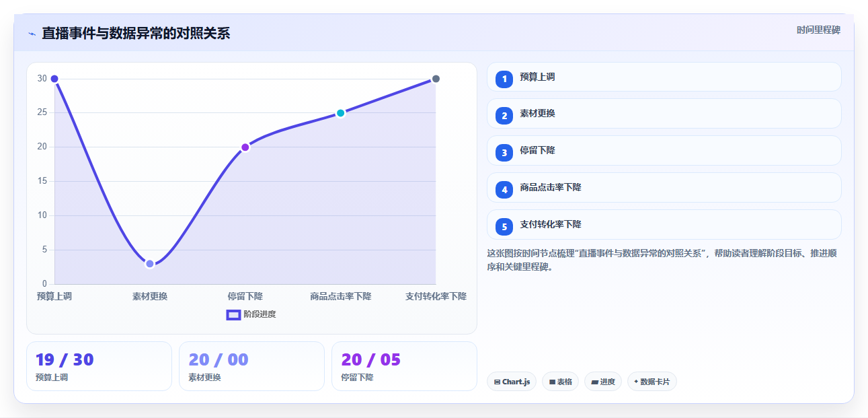Click the 时间里程碑 label in header
Viewport: 868px width, 418px height.
tap(818, 30)
